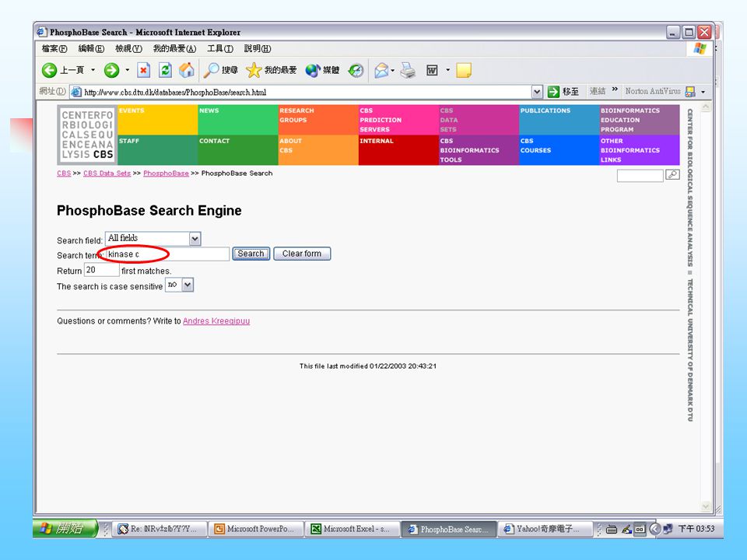The height and width of the screenshot is (560, 747).
Task: Click the Edit with Word icon
Action: (432, 71)
